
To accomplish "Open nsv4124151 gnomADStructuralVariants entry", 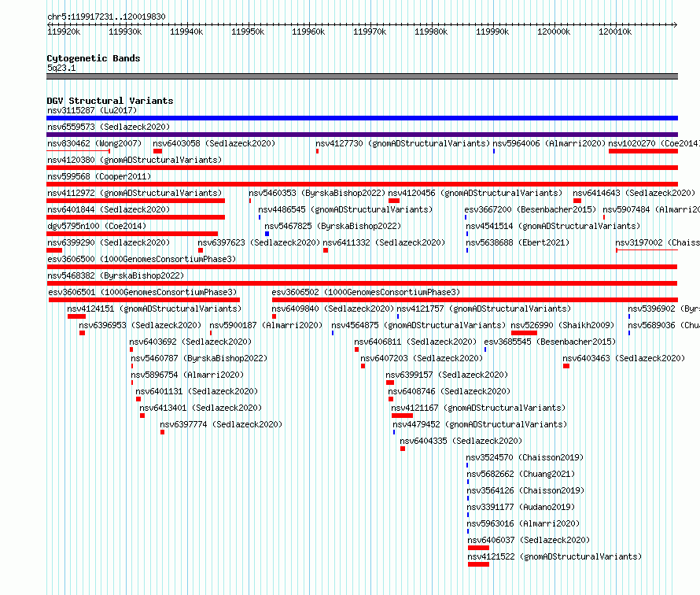I will [x=154, y=309].
